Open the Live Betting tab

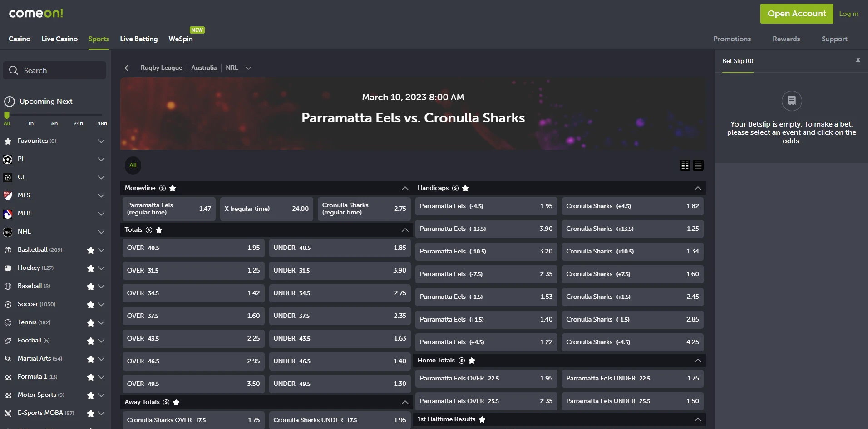click(x=139, y=39)
